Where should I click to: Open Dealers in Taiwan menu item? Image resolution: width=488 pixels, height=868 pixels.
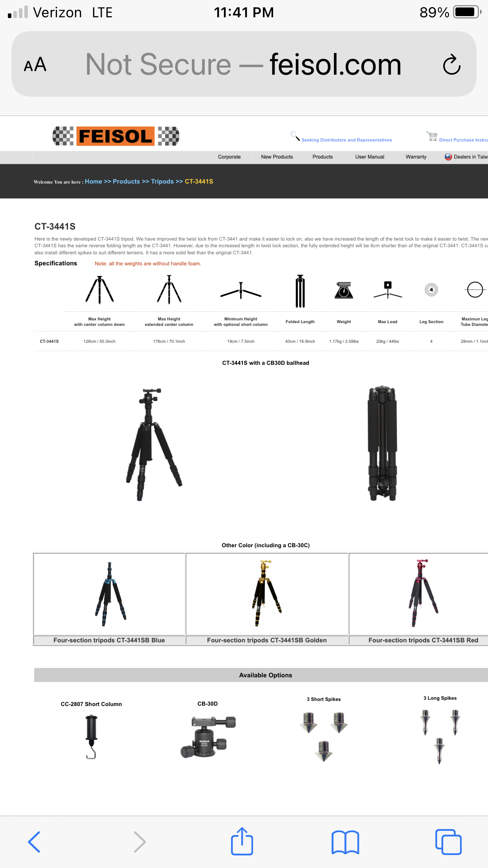tap(466, 157)
